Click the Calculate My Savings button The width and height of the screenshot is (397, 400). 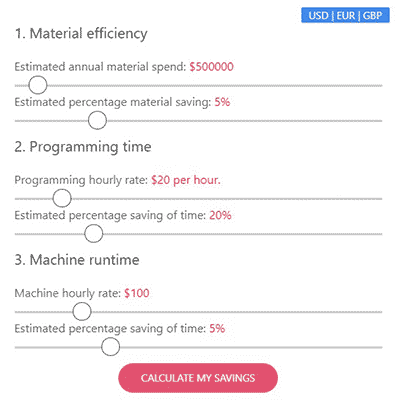tap(198, 378)
